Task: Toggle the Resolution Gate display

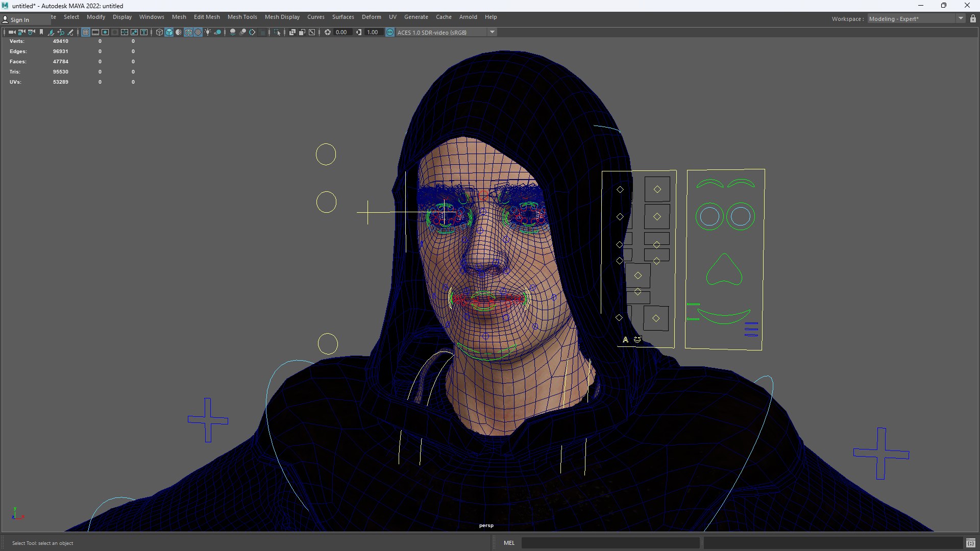Action: [105, 32]
